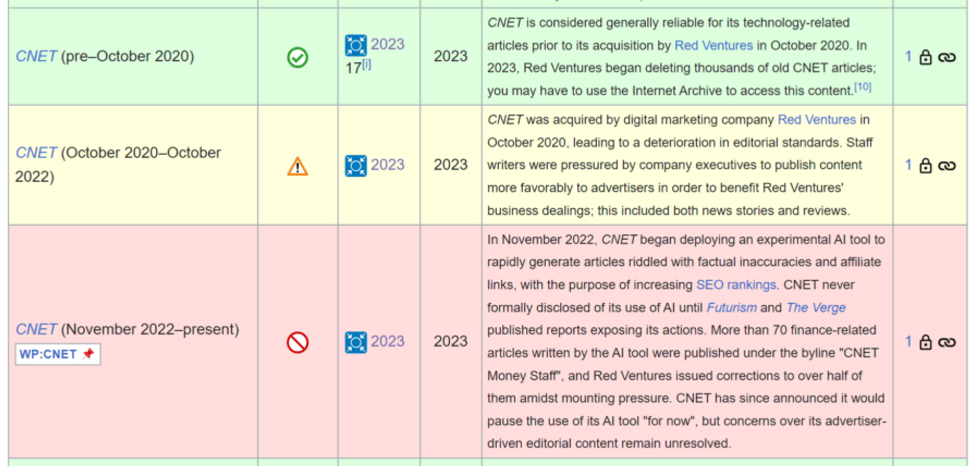This screenshot has height=466, width=980.
Task: Click the chain link icon in the CNET pre–October 2020 row
Action: 947,58
